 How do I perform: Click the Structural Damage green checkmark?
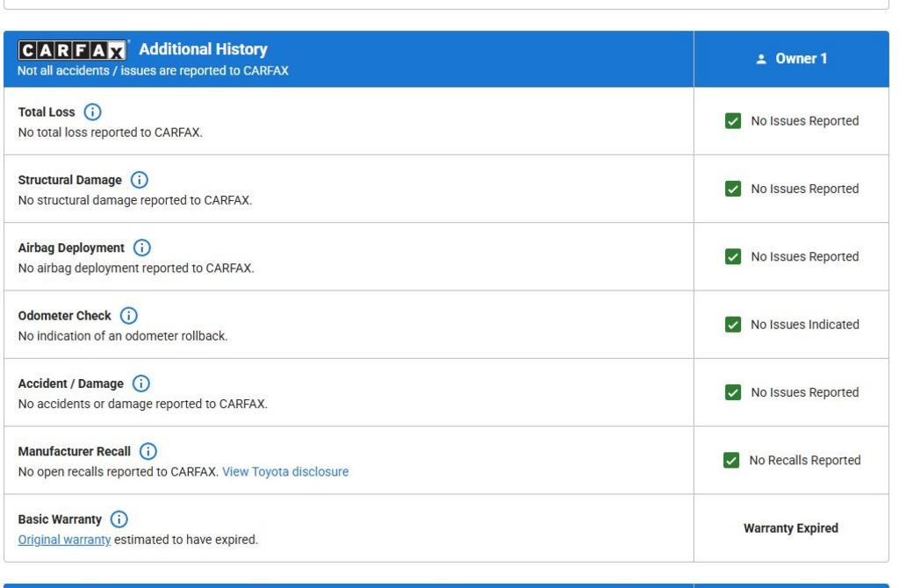(x=733, y=189)
